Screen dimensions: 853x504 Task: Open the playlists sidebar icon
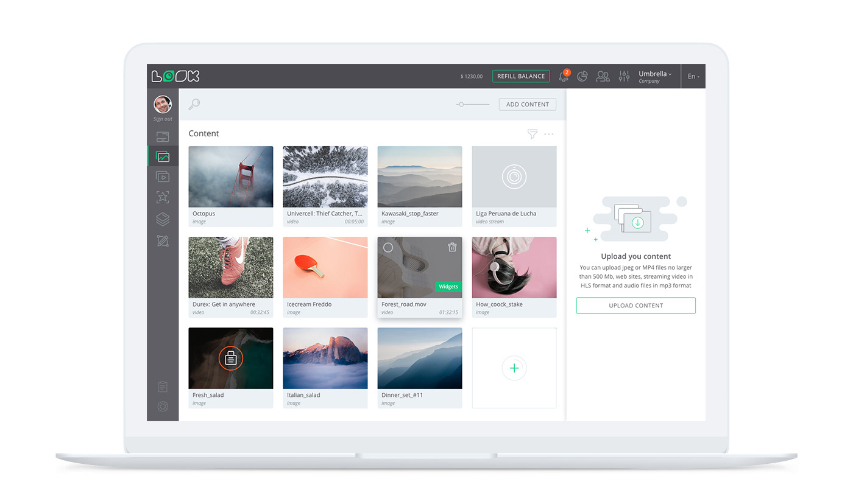[x=163, y=177]
